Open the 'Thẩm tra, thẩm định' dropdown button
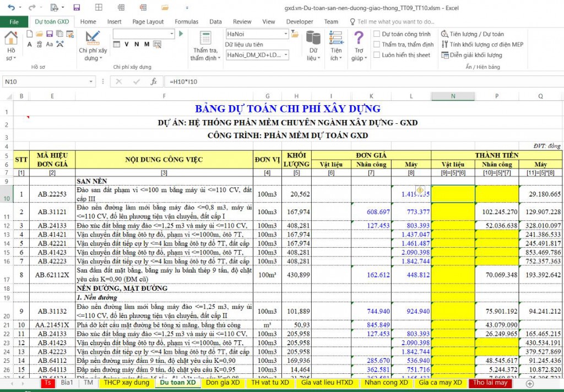The image size is (564, 392). pyautogui.click(x=205, y=45)
